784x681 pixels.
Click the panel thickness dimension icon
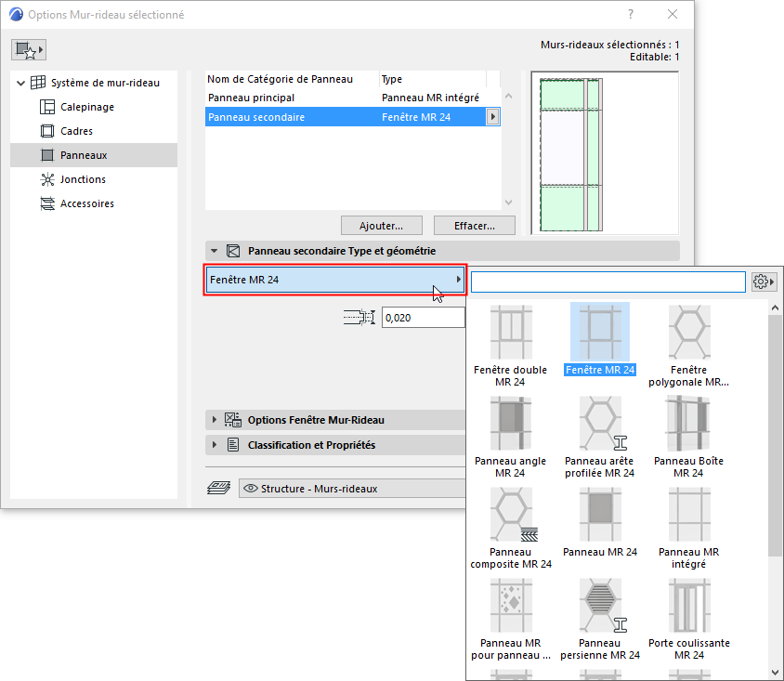[359, 318]
